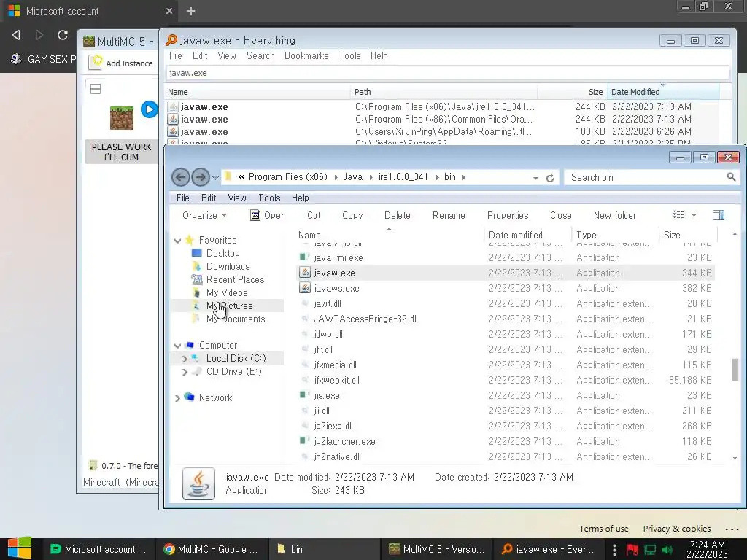
Task: Collapse the Favorites tree node
Action: point(178,241)
